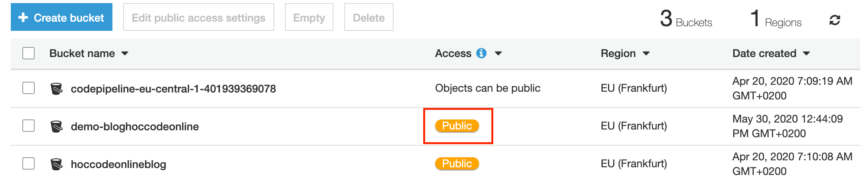Click the codepipeline bucket icon
This screenshot has width=868, height=195.
pyautogui.click(x=57, y=89)
